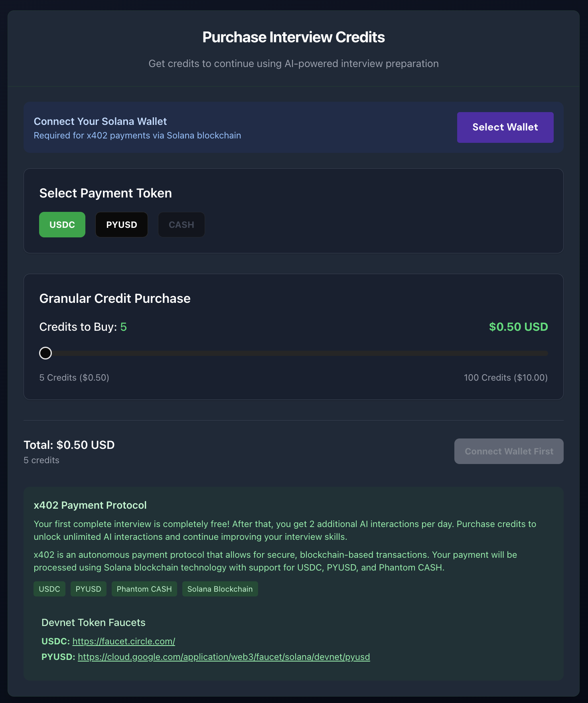
Task: Click the Connect Wallet First button
Action: pos(508,451)
